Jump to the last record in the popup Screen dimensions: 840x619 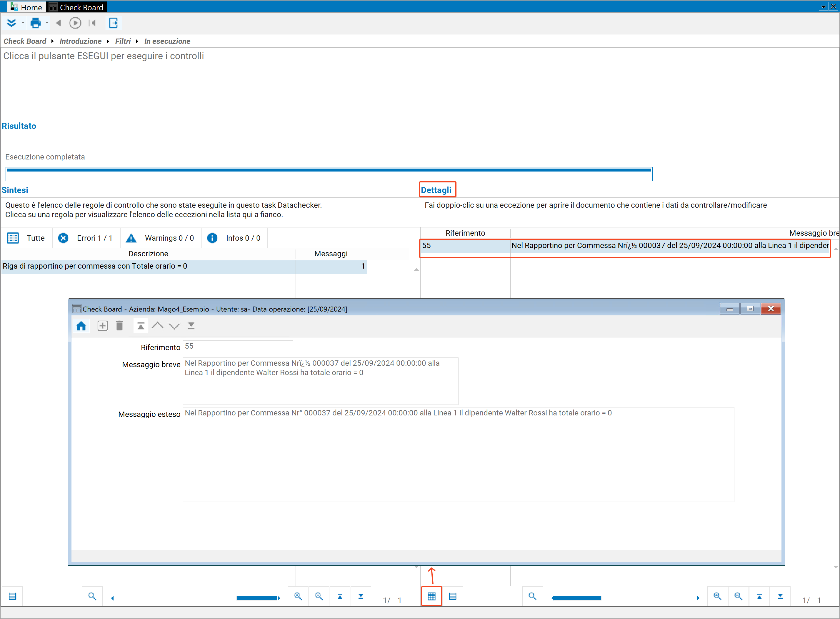click(x=191, y=326)
